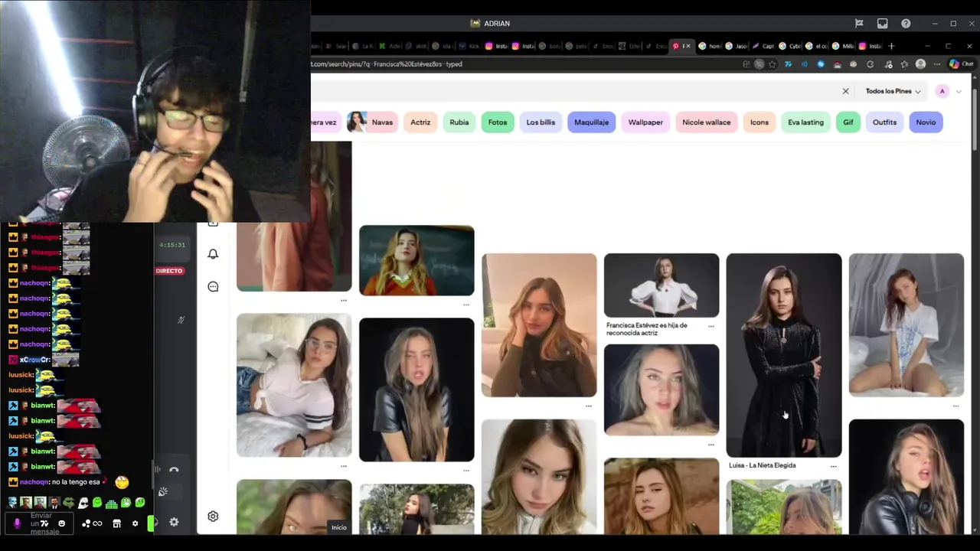Switch to the first Instagram browser tab

[496, 46]
